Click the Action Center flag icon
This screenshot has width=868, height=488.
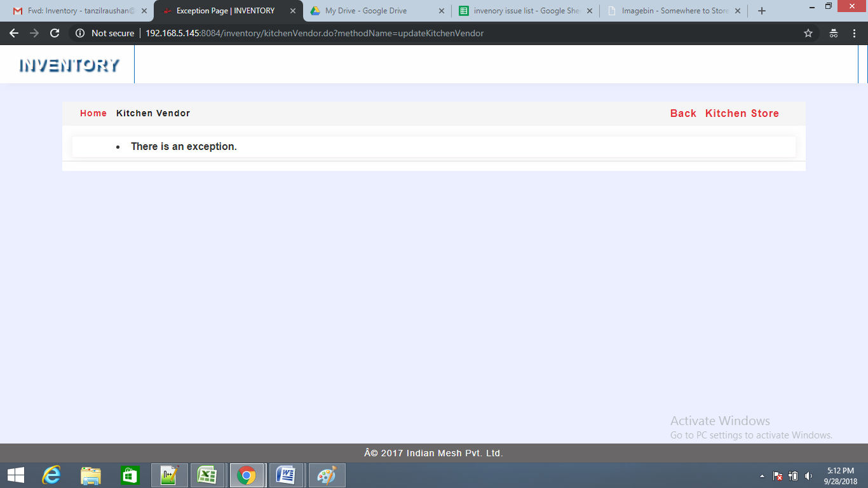(778, 476)
